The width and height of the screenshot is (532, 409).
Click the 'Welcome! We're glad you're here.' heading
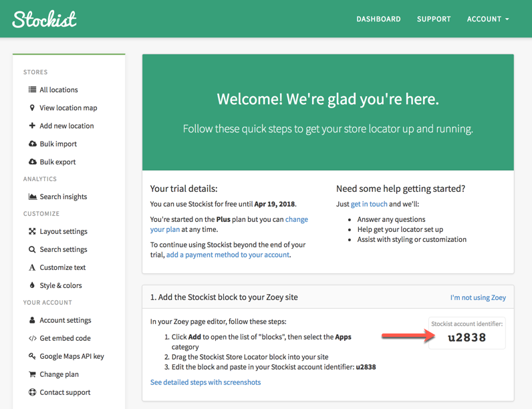tap(328, 99)
